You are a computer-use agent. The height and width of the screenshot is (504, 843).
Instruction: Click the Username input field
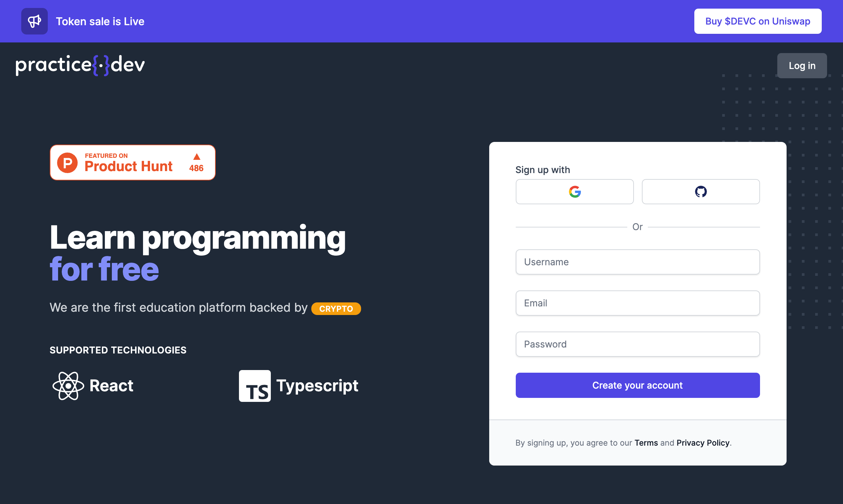pyautogui.click(x=638, y=262)
